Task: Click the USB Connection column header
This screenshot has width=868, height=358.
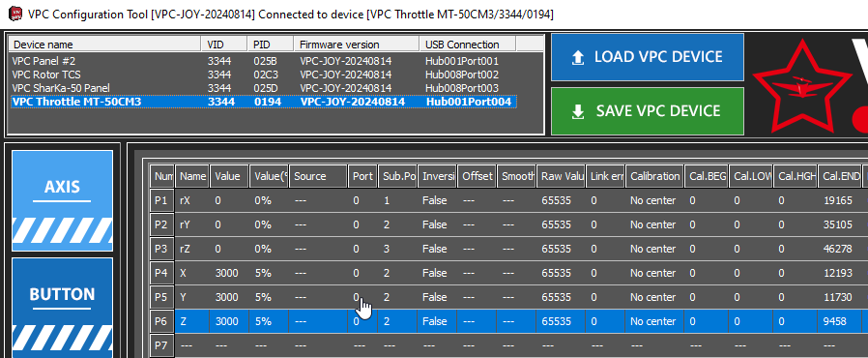Action: coord(467,45)
